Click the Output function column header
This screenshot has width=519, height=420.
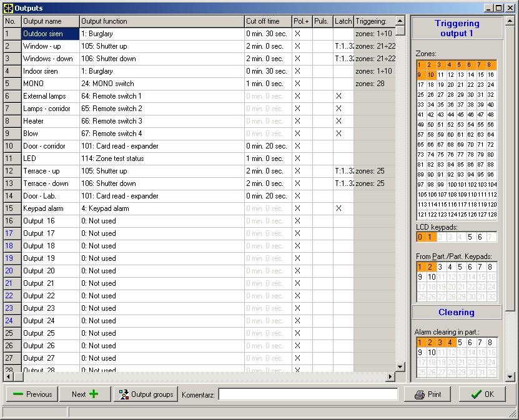tap(162, 21)
